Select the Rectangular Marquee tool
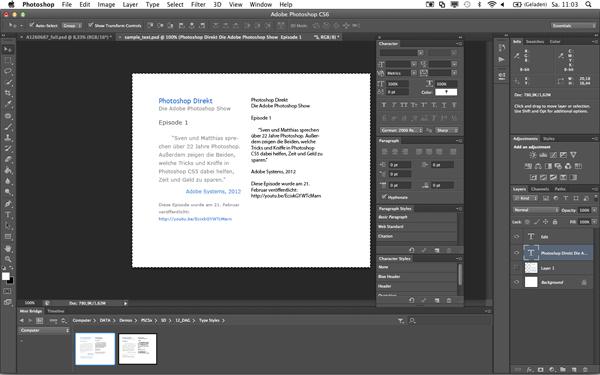This screenshot has width=600, height=375. click(8, 61)
